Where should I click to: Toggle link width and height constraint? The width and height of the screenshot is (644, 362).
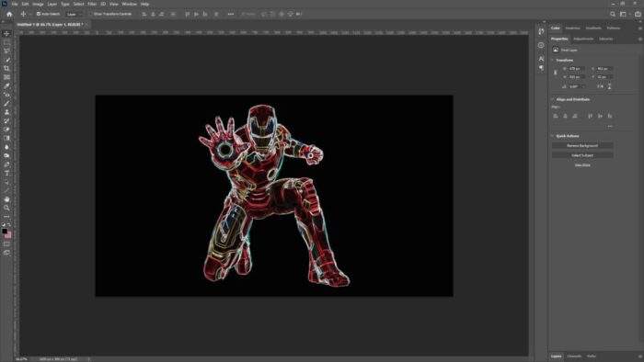tap(556, 73)
